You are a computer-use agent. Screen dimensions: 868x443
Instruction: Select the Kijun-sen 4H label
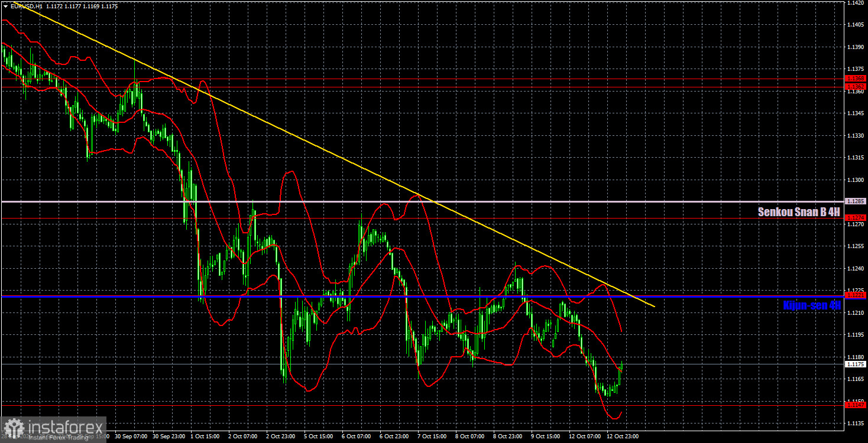(x=811, y=305)
